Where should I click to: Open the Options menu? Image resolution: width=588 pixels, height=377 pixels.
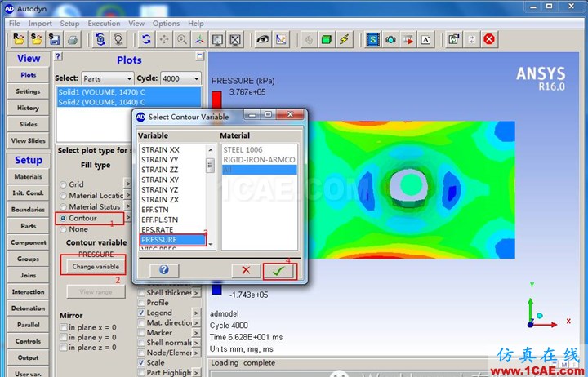(x=166, y=23)
